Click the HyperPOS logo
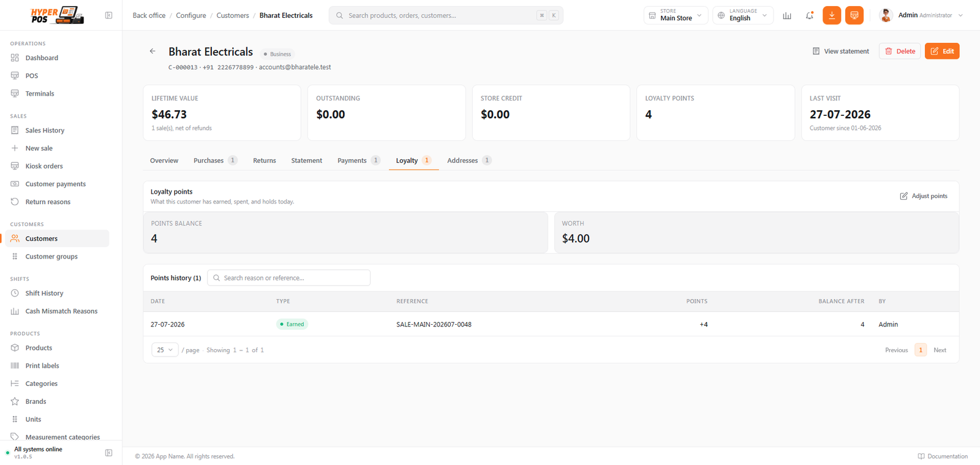980x465 pixels. click(x=57, y=15)
